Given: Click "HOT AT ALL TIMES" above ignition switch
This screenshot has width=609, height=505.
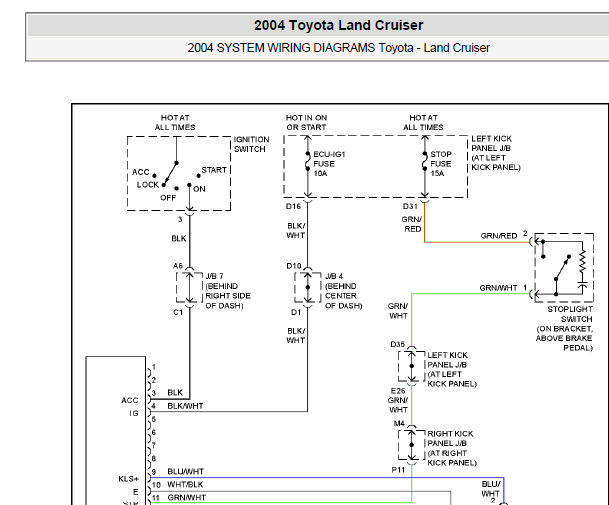Looking at the screenshot, I should pyautogui.click(x=175, y=122).
